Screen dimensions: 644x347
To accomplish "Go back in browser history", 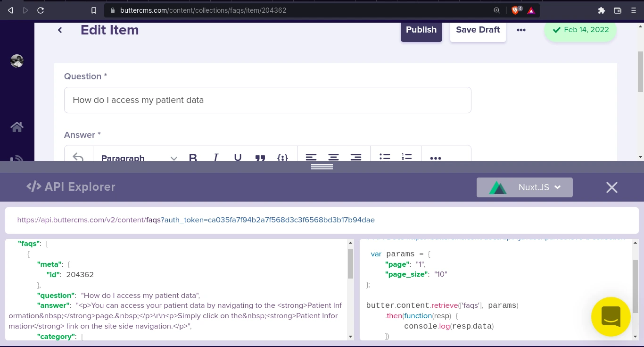I will click(10, 10).
